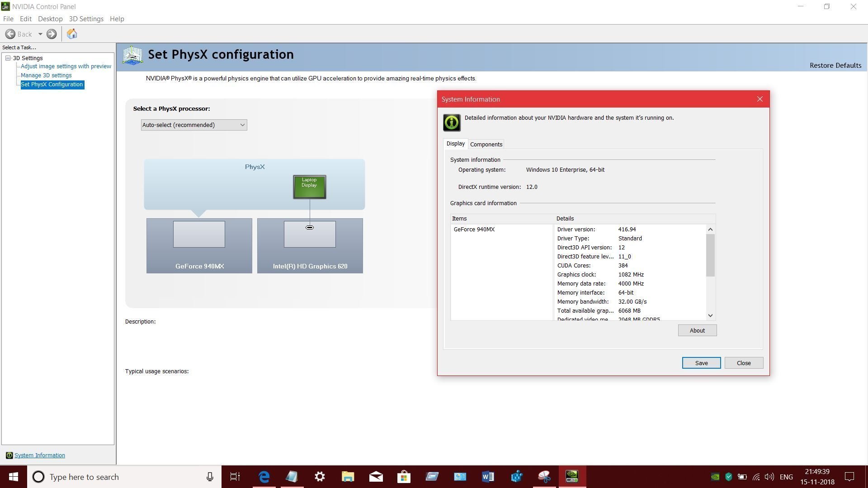This screenshot has height=488, width=868.
Task: Click the GeForce 940MX GPU box
Action: [x=199, y=246]
